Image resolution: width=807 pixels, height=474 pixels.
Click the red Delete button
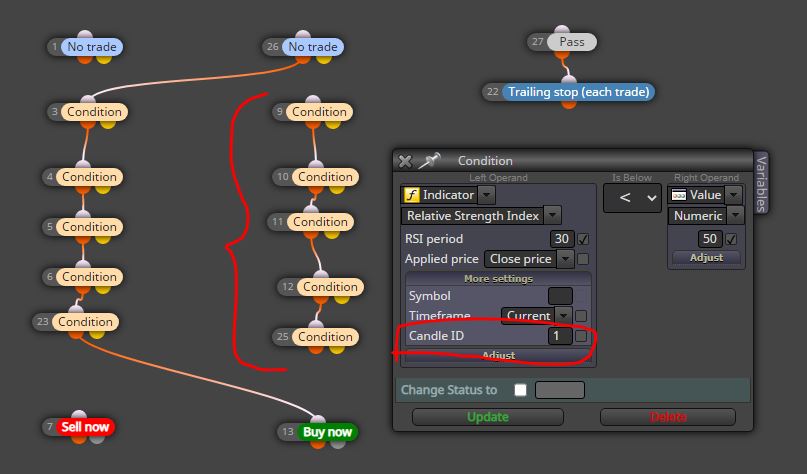click(x=668, y=417)
